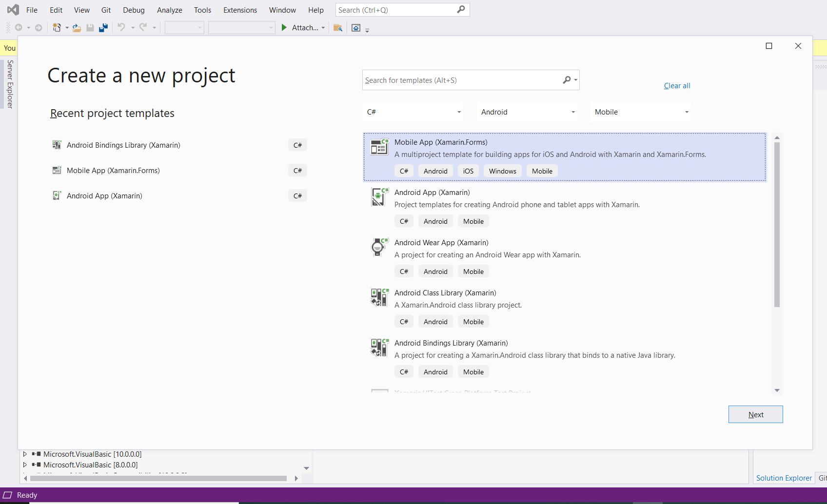Open the Debug menu
This screenshot has width=827, height=504.
(134, 10)
